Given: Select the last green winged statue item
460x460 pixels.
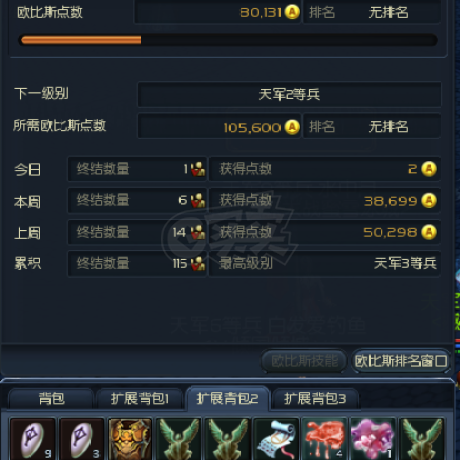Looking at the screenshot, I should tap(422, 439).
